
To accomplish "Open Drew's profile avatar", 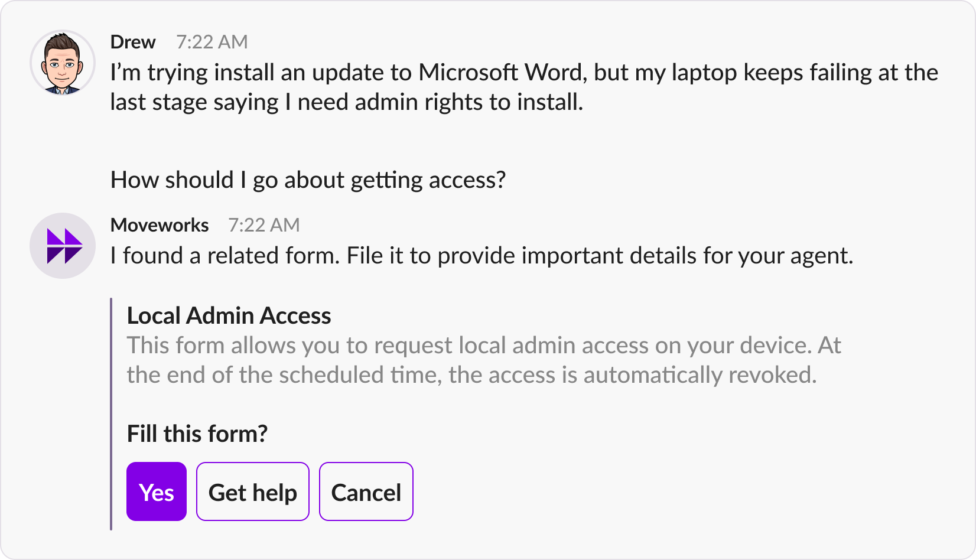I will click(x=63, y=63).
